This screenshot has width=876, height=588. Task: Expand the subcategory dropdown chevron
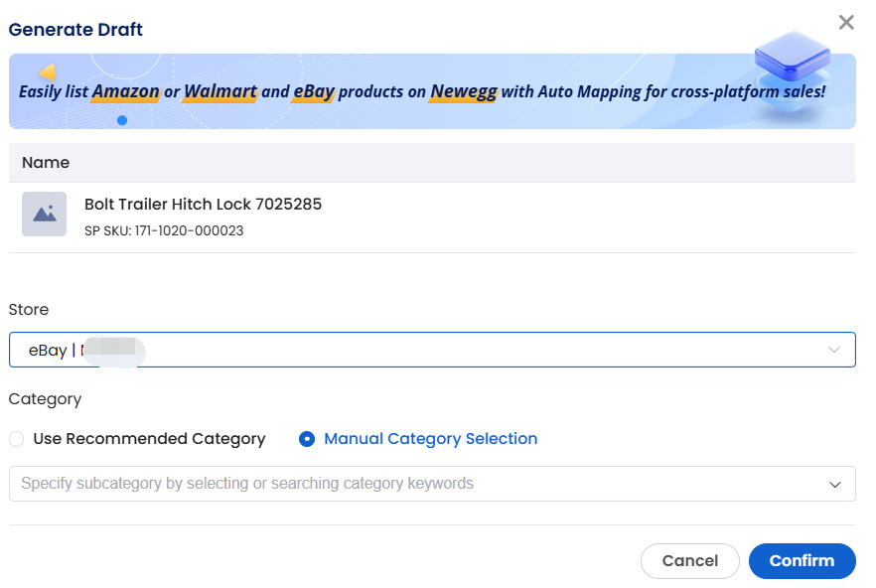pos(834,484)
